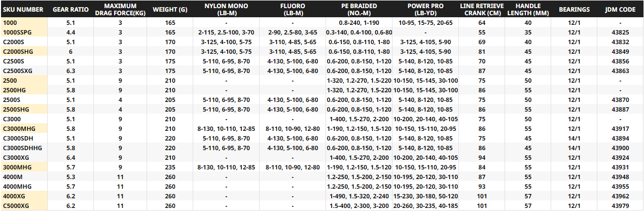Click the 4000XG SKU cell
Viewport: 644px width, 211px height.
[x=14, y=196]
